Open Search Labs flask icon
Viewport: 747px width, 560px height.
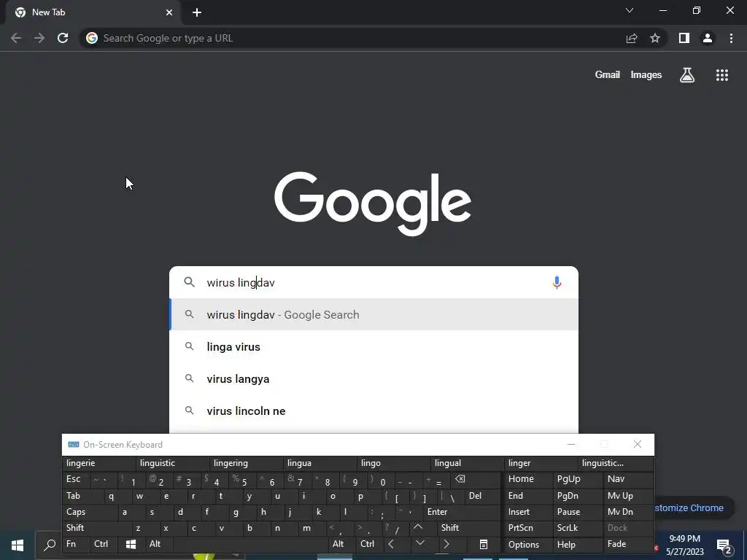(687, 75)
